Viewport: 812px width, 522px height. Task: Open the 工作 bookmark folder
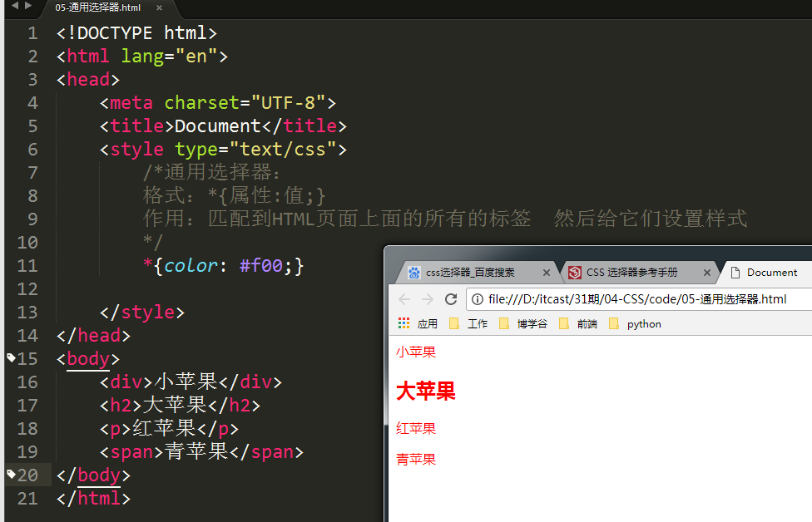tap(468, 324)
